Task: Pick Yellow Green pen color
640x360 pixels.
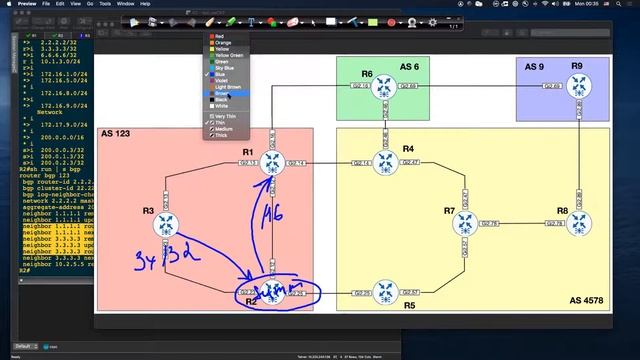Action: pos(226,55)
